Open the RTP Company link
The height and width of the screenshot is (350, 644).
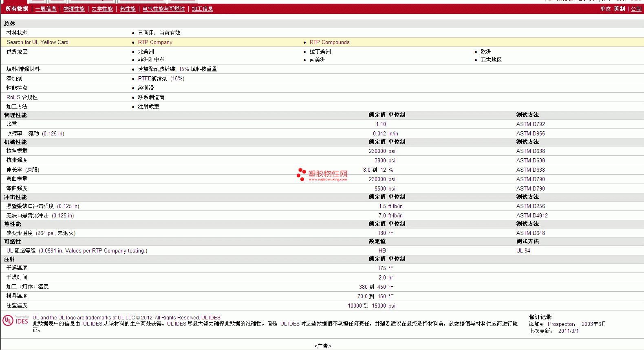[x=155, y=42]
